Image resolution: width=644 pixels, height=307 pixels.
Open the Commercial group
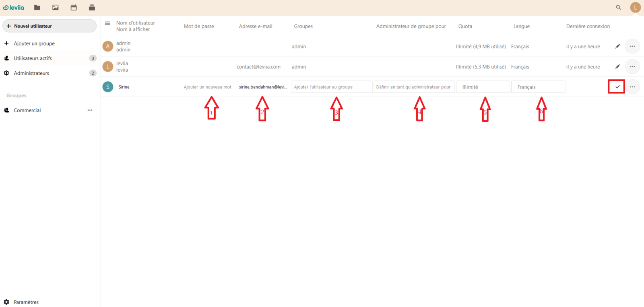27,110
